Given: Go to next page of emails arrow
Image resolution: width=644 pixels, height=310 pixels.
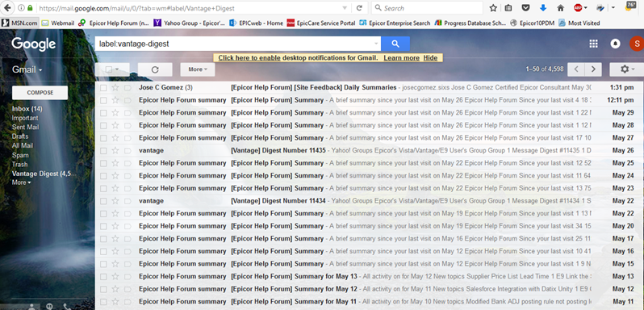Looking at the screenshot, I should click(x=593, y=69).
